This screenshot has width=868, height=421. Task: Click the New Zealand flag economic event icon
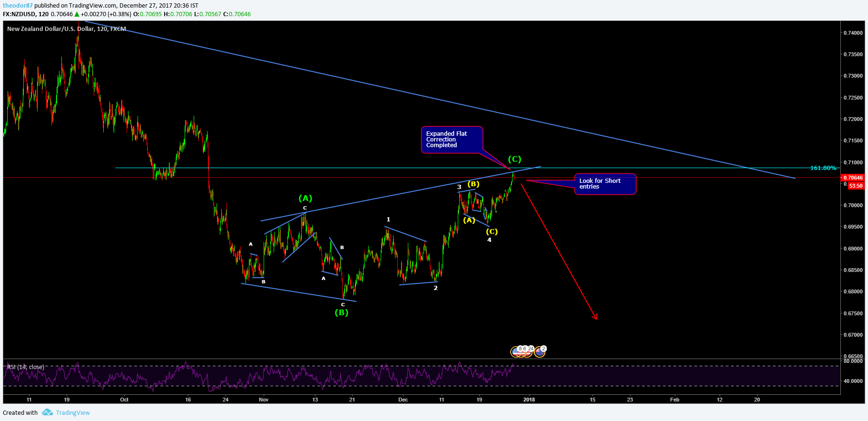pos(539,352)
